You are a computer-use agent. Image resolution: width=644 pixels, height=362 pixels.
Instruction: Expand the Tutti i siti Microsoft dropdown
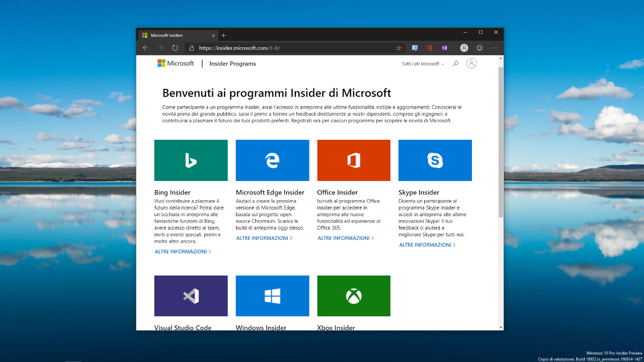(423, 64)
